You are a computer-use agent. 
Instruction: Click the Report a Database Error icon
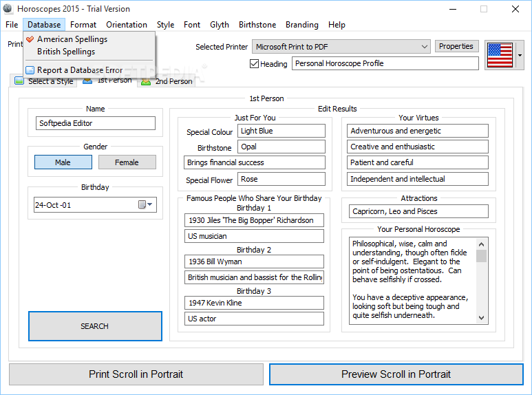pyautogui.click(x=30, y=70)
